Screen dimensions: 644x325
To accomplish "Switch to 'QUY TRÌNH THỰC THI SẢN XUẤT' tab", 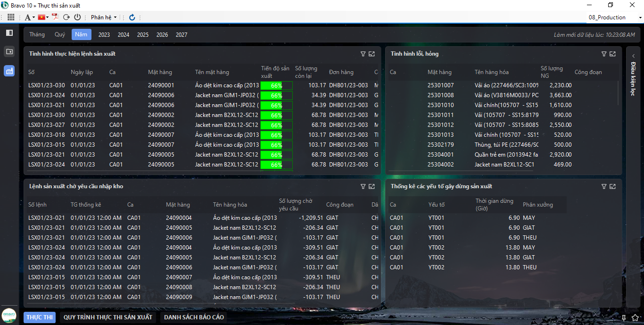I will (108, 317).
